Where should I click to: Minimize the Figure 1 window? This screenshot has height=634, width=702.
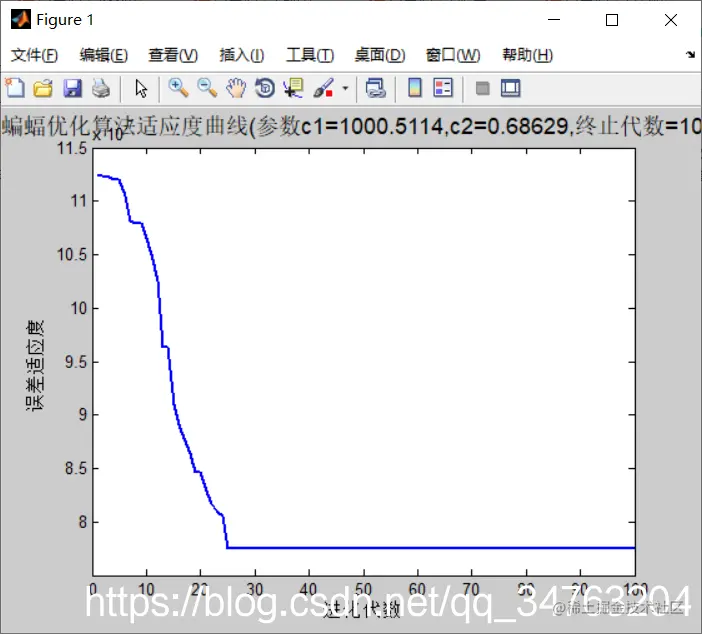coord(554,20)
